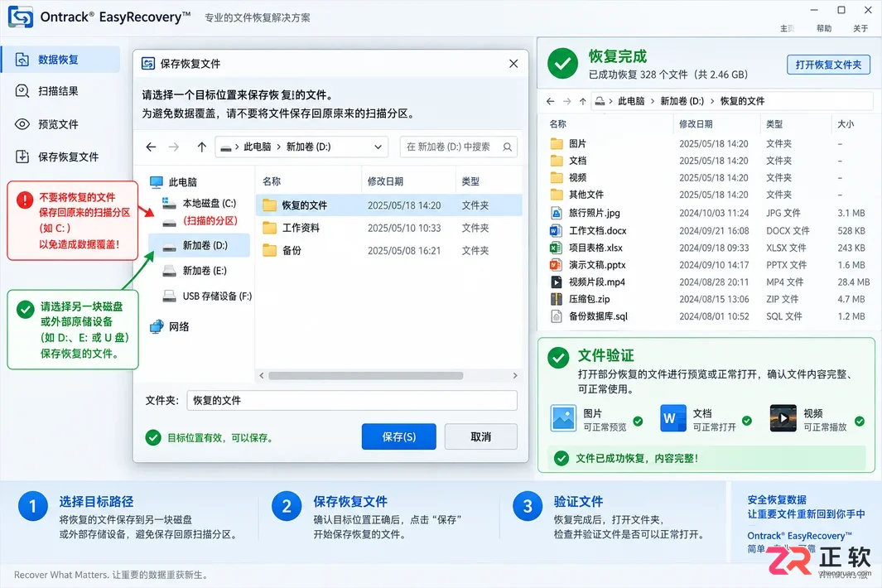
Task: Select the 视频片段.mp4 file icon
Action: [x=556, y=282]
